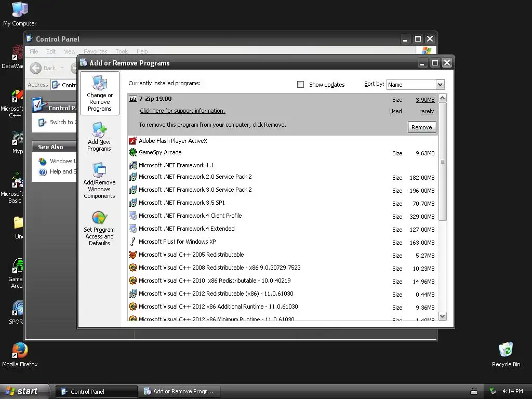
Task: Click Visual C++ 2010 x86 Redistributable icon
Action: point(133,281)
